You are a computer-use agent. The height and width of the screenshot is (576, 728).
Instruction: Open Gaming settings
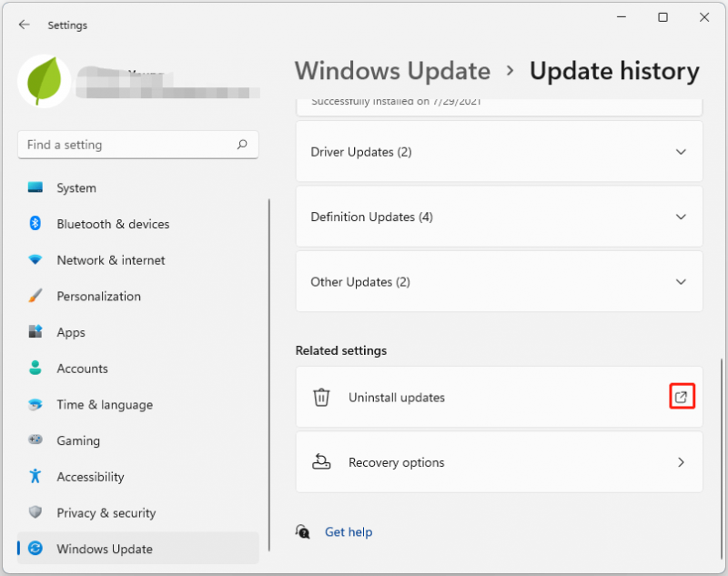[x=138, y=440]
